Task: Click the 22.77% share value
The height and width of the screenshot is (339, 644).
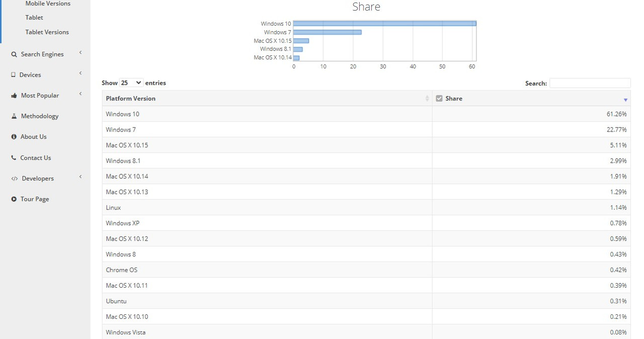Action: [x=616, y=130]
